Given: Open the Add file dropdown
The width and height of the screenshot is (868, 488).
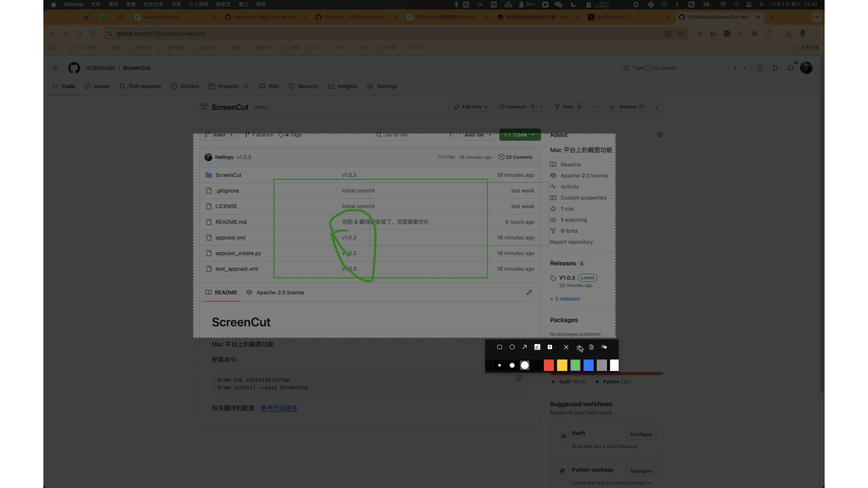Looking at the screenshot, I should click(x=478, y=135).
